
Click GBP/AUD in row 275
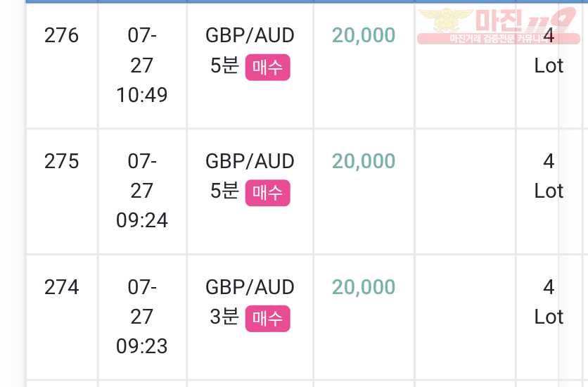coord(250,161)
